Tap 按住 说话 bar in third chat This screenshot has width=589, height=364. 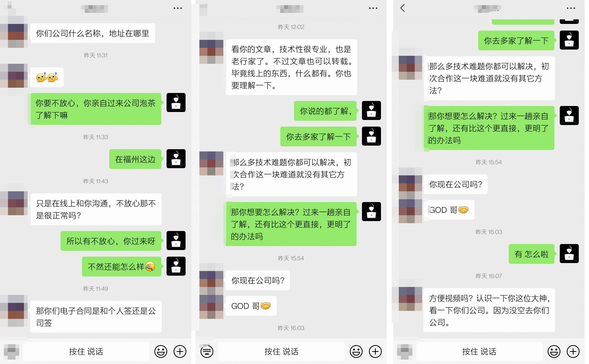point(479,352)
